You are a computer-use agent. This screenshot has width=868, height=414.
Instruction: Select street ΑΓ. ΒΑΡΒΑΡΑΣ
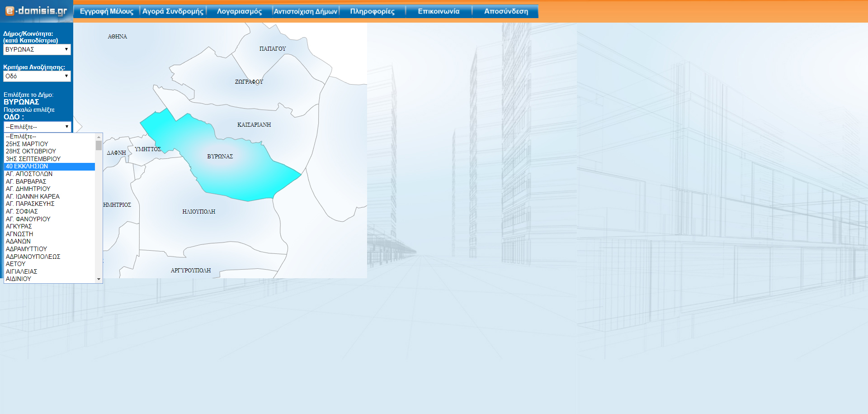coord(50,181)
